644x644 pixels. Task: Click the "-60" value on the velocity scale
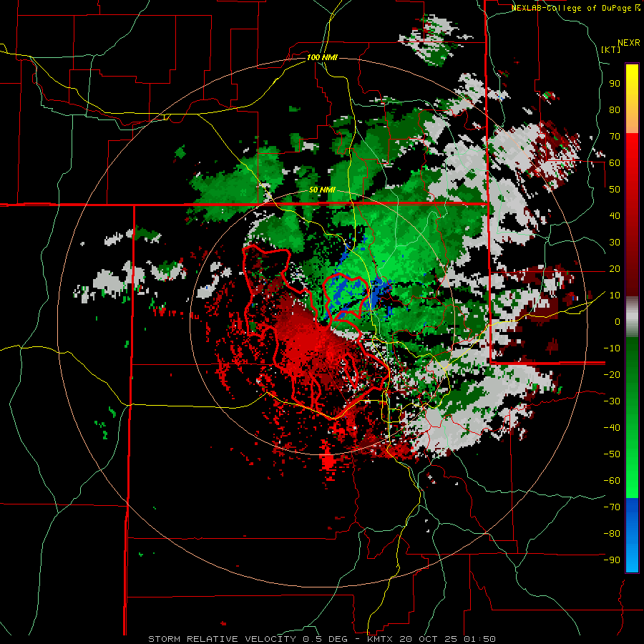613,481
